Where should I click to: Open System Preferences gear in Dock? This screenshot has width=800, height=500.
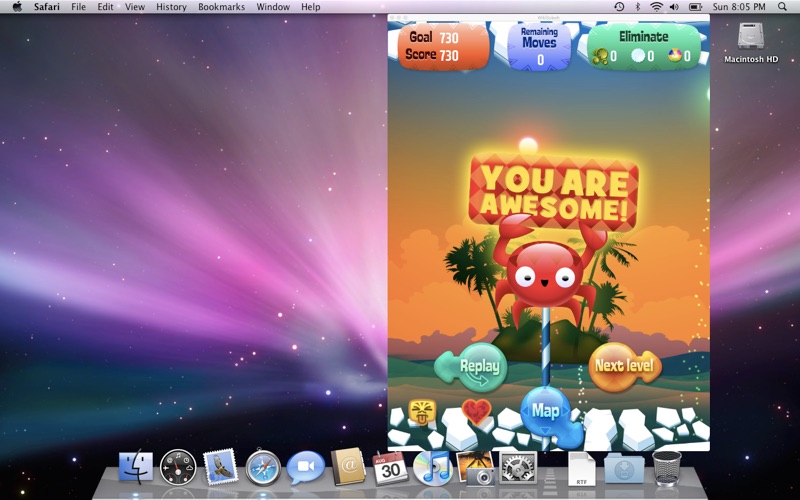tap(518, 467)
